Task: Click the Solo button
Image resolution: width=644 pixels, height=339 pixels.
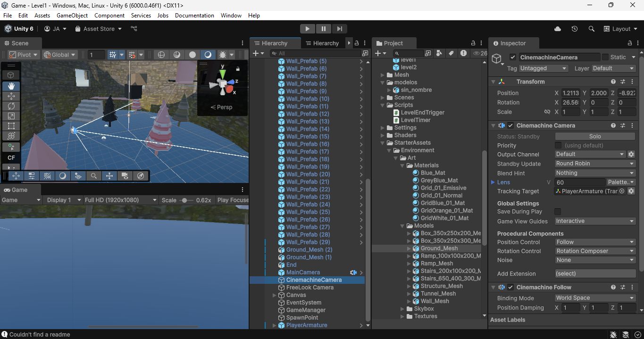Action: pyautogui.click(x=595, y=136)
